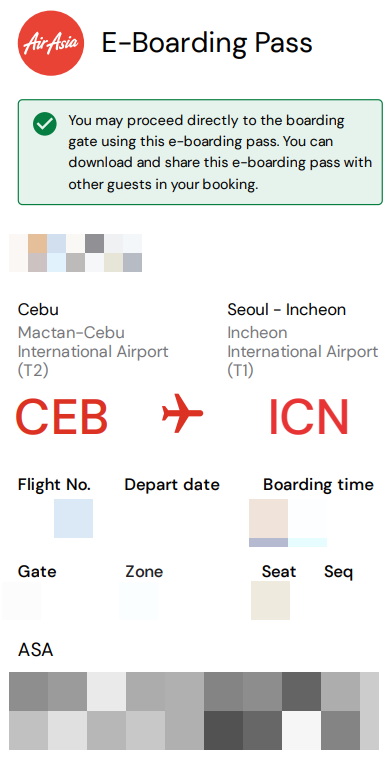Select the Seoul - Incheon destination name
This screenshot has height=768, width=390.
point(287,310)
